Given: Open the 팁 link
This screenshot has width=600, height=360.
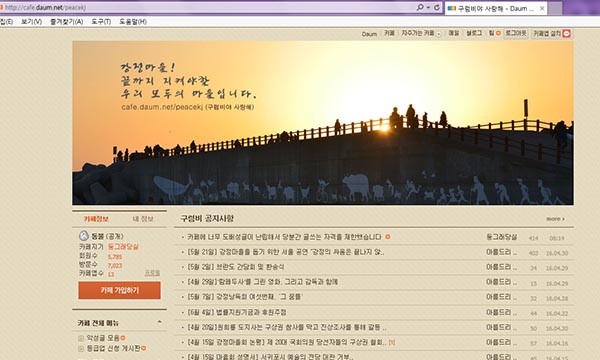Looking at the screenshot, I should [491, 33].
